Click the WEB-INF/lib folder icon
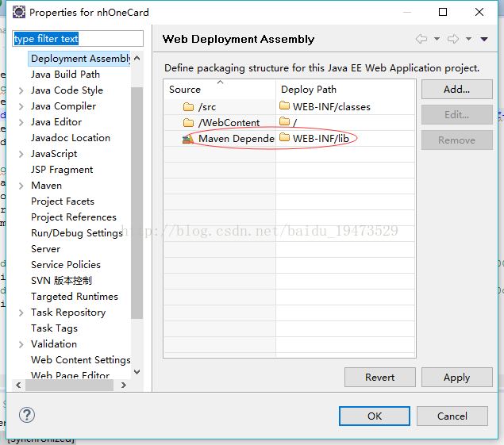504x445 pixels. click(284, 137)
